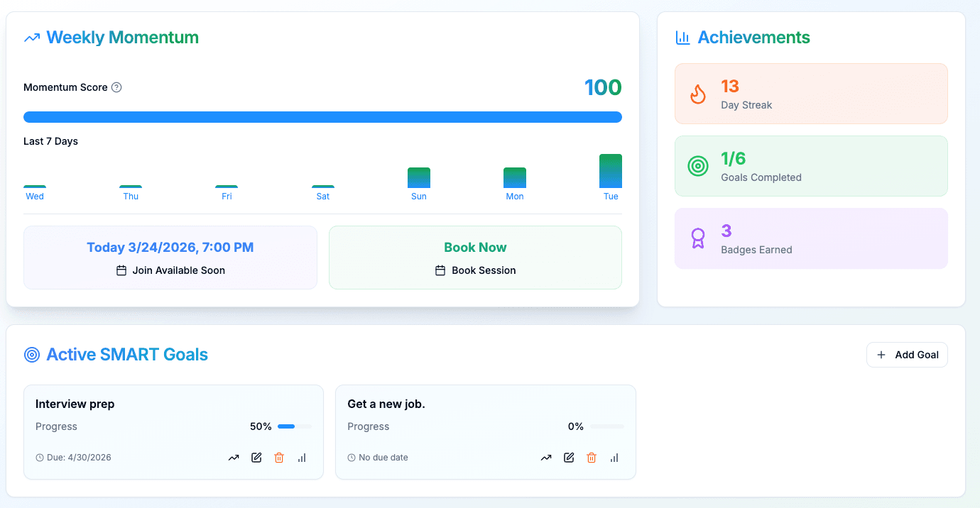The width and height of the screenshot is (980, 508).
Task: Open Momentum Score help tooltip icon
Action: coord(117,87)
